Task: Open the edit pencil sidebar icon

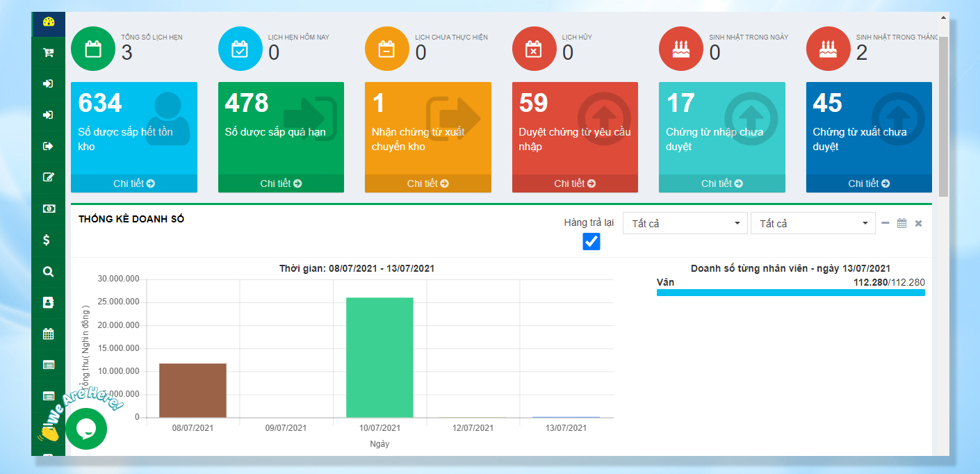Action: [48, 177]
